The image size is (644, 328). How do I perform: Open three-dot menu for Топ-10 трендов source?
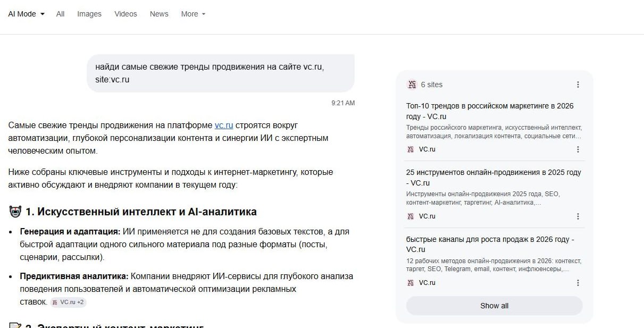point(578,149)
